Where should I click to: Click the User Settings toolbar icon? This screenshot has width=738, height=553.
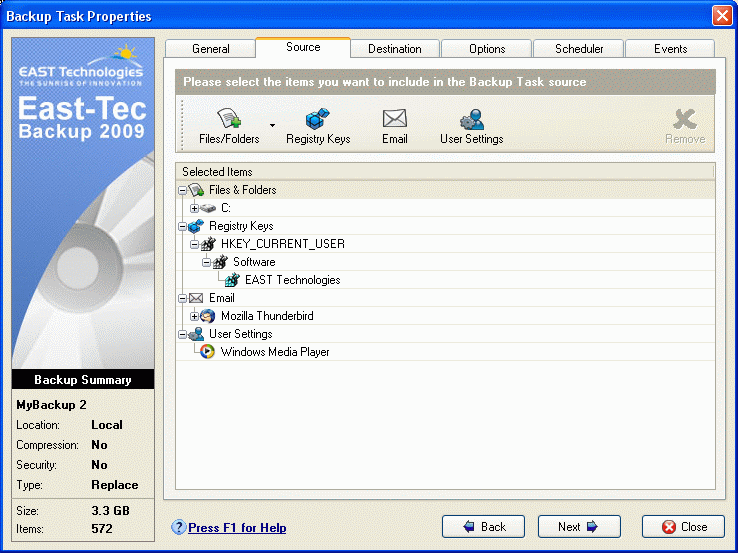coord(472,119)
